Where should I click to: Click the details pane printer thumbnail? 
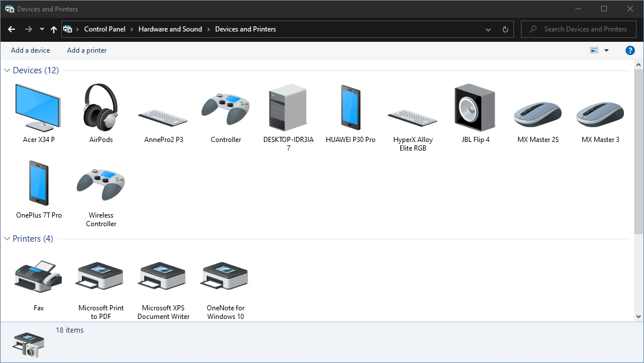pyautogui.click(x=28, y=345)
